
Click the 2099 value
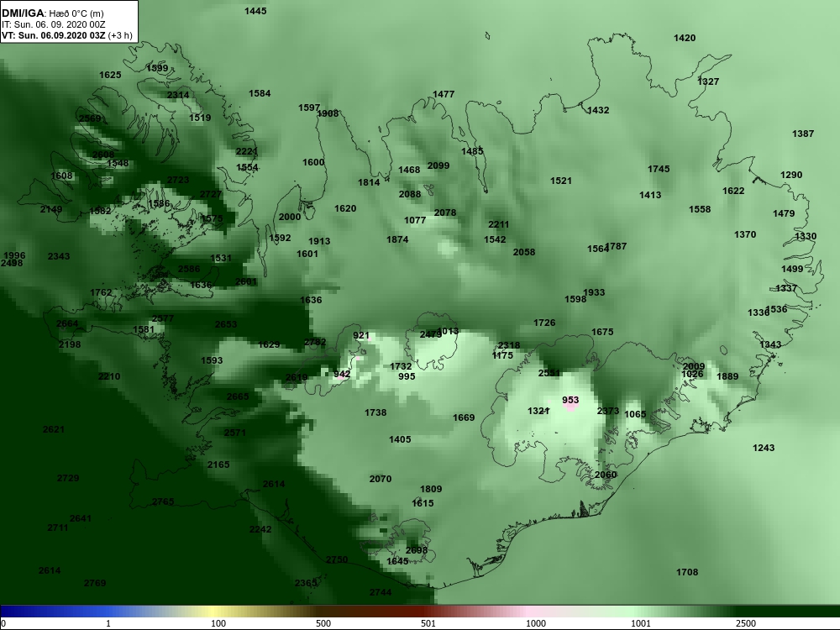(438, 166)
